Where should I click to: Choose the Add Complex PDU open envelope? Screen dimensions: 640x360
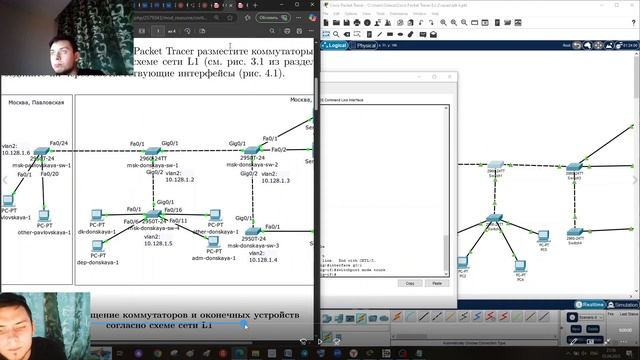tap(433, 34)
